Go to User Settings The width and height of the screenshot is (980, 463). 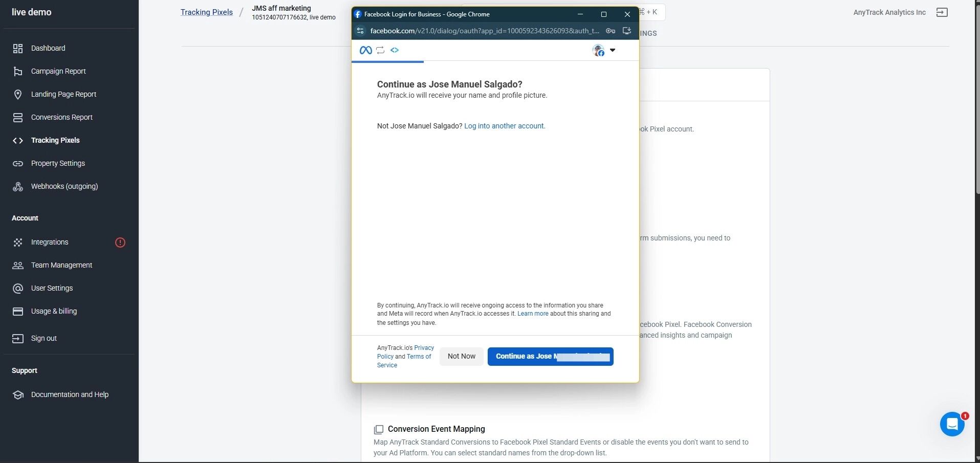tap(52, 288)
